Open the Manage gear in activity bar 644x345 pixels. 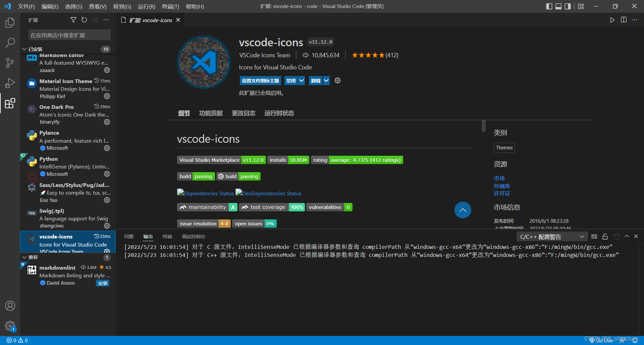(10, 326)
